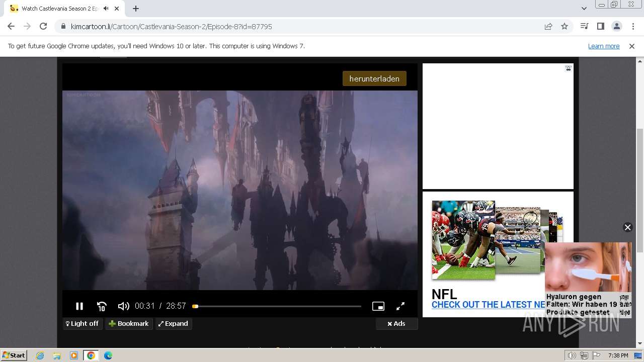
Task: Bookmark page with star icon
Action: click(565, 27)
